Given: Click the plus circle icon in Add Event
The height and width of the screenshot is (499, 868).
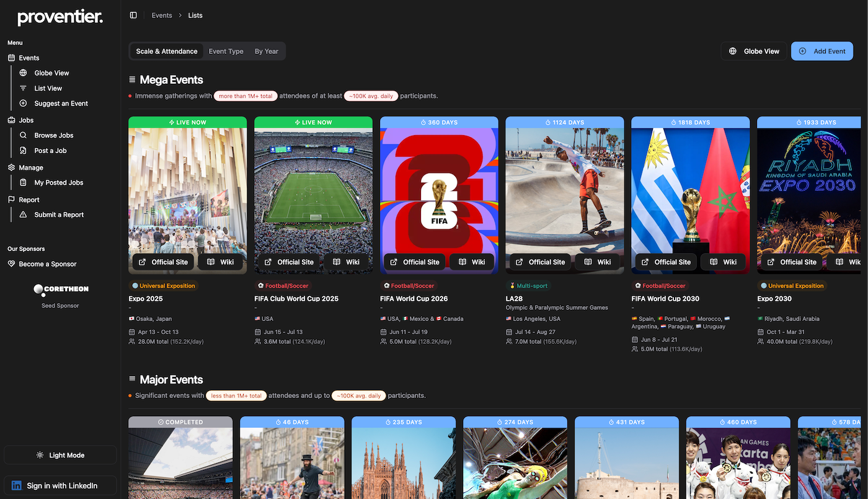Looking at the screenshot, I should [802, 51].
